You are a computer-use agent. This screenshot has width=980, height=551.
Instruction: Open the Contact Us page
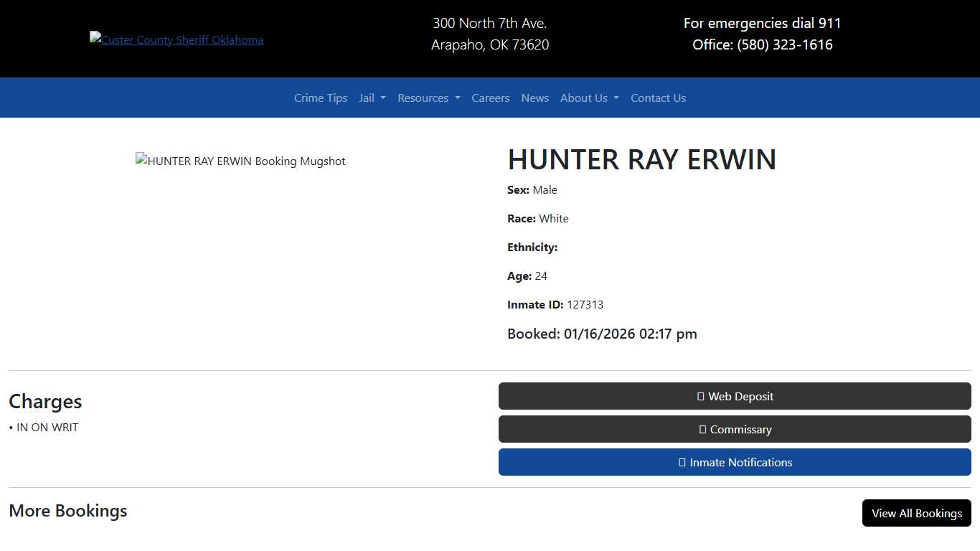[658, 98]
